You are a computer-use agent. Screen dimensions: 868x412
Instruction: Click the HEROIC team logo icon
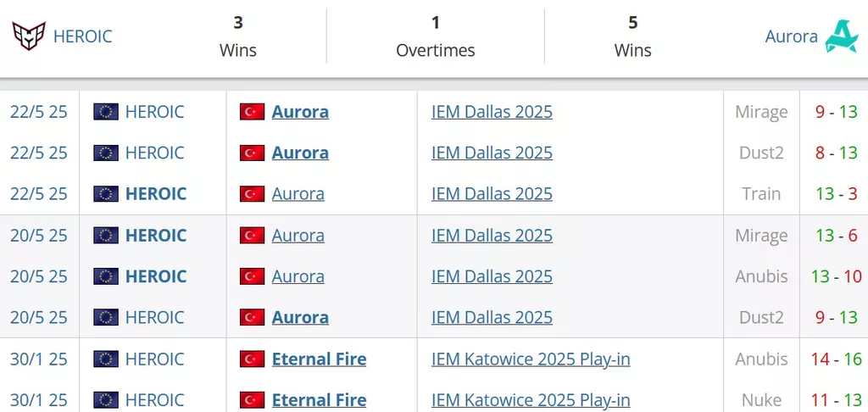tap(29, 36)
